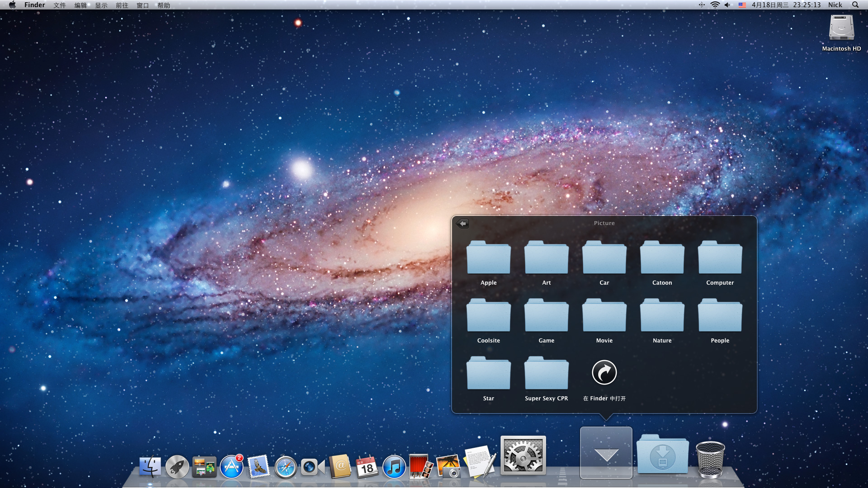Click the 'Picture' stack title

tap(604, 223)
